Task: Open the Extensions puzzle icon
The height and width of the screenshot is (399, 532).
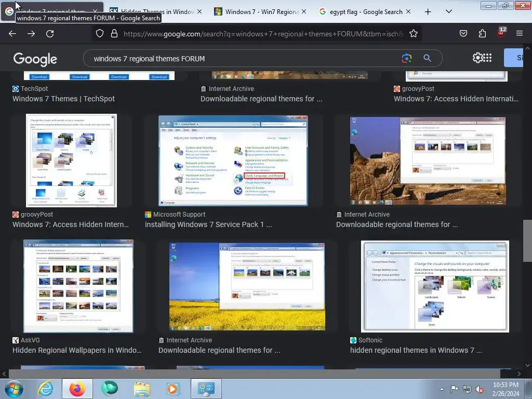Action: pyautogui.click(x=482, y=33)
